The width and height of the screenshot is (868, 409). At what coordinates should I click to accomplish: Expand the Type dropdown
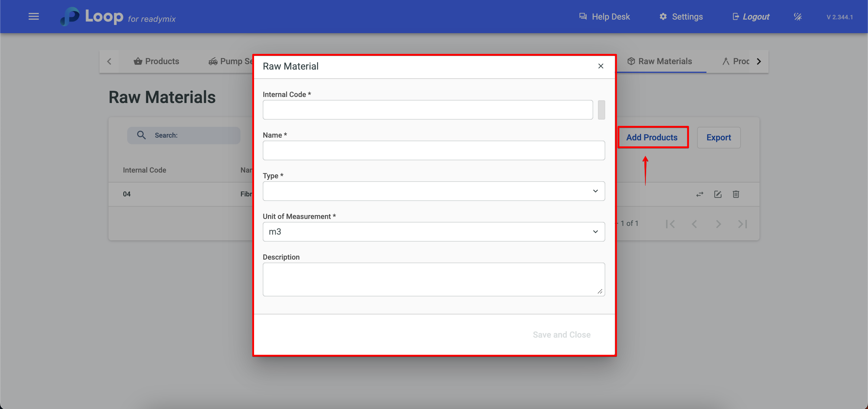pos(433,191)
